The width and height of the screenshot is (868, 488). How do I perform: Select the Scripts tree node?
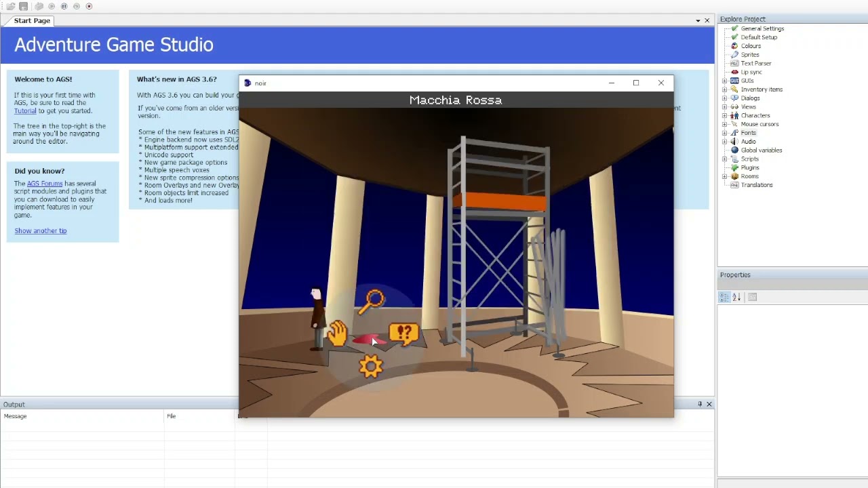(x=750, y=159)
